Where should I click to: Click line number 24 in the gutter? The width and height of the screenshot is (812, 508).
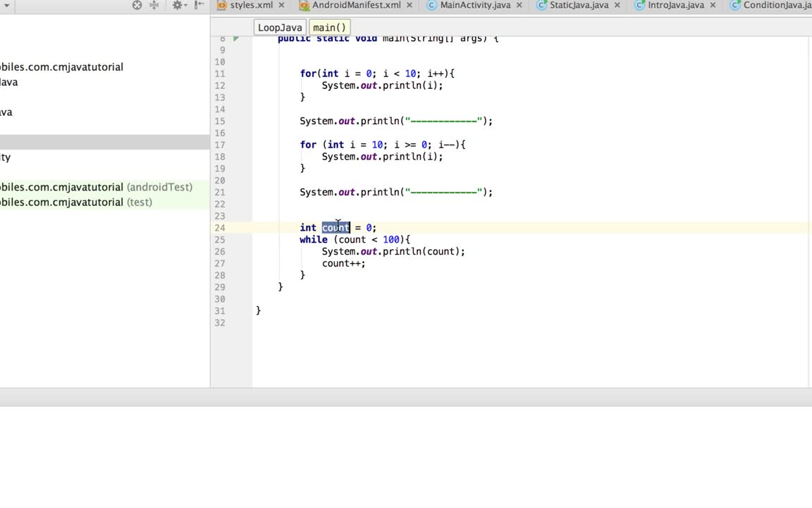point(220,228)
